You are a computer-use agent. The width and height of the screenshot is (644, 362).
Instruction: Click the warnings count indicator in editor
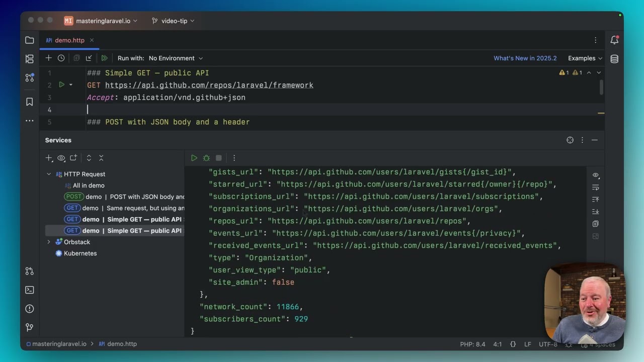coord(571,73)
